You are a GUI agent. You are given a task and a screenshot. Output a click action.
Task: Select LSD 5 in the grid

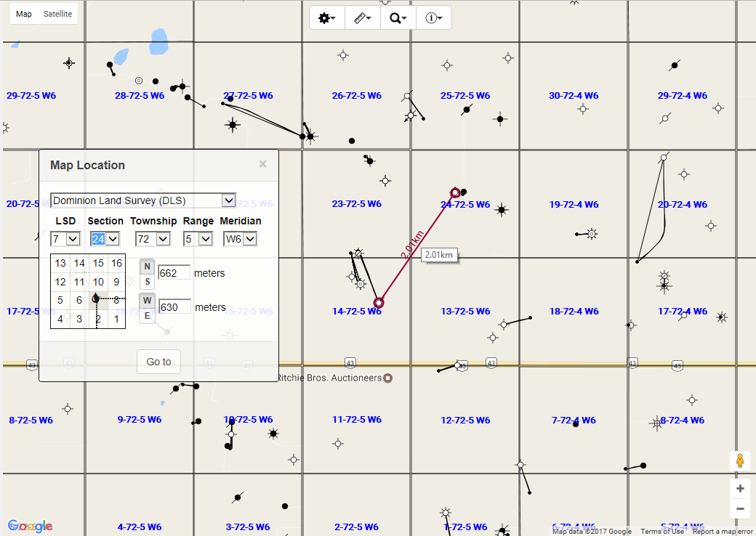pos(60,301)
